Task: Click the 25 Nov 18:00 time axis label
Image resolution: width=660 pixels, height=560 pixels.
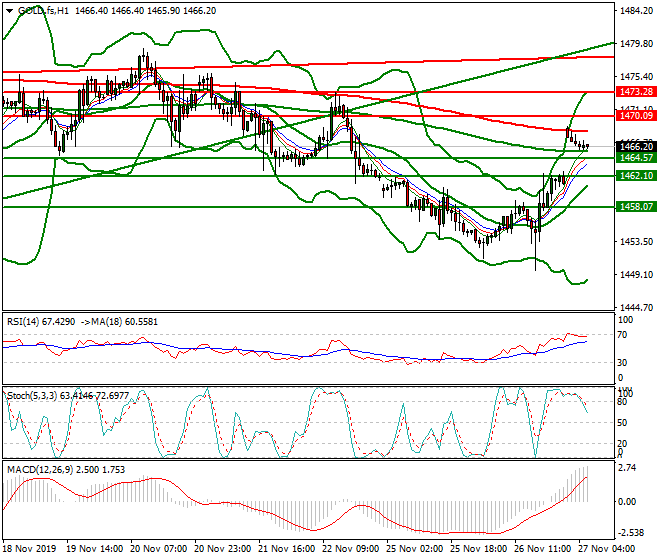Action: (479, 549)
